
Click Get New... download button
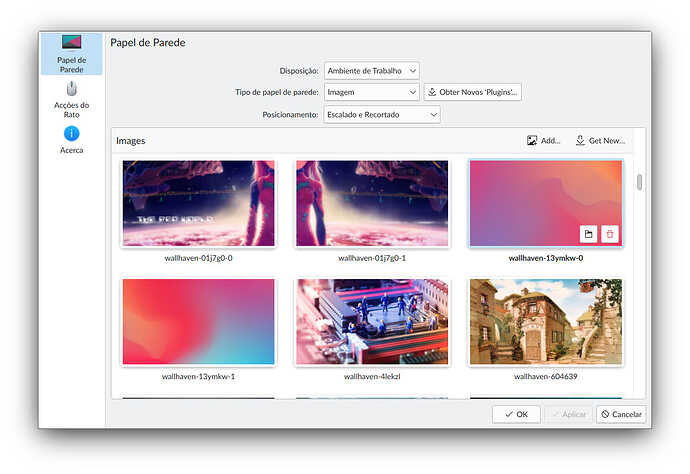601,141
